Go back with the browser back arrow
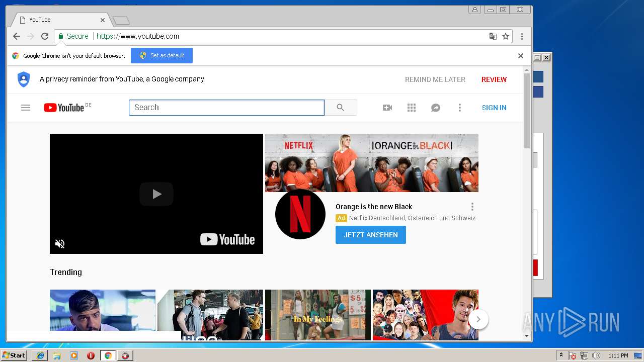This screenshot has height=362, width=644. coord(17,36)
